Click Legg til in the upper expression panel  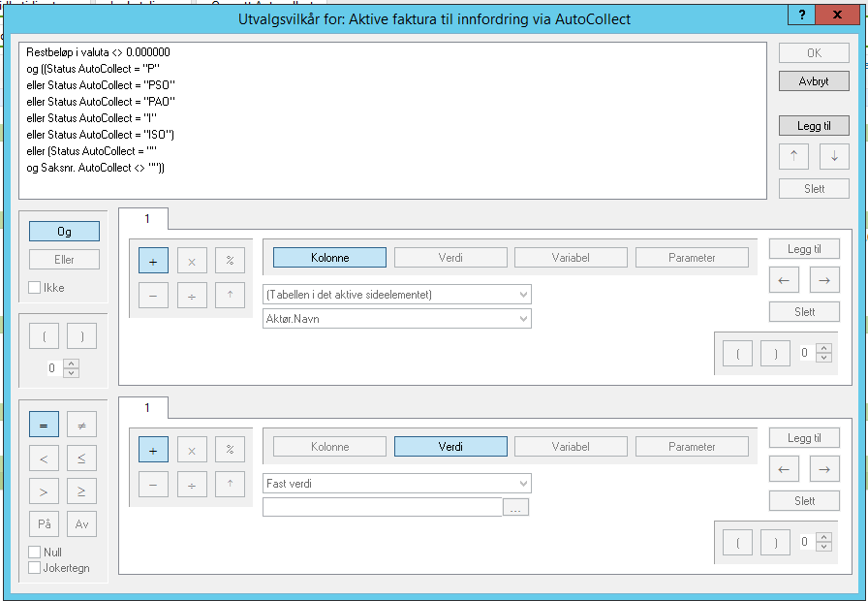coord(804,249)
